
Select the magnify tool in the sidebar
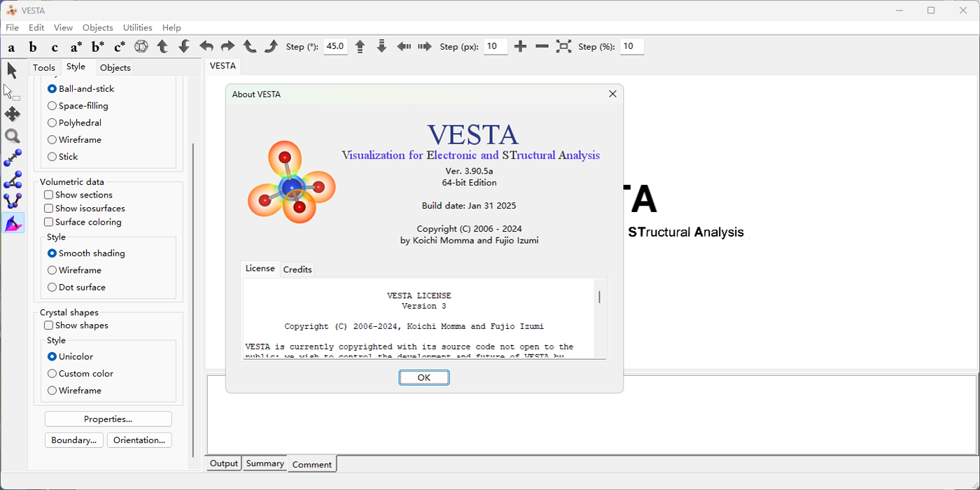tap(12, 136)
